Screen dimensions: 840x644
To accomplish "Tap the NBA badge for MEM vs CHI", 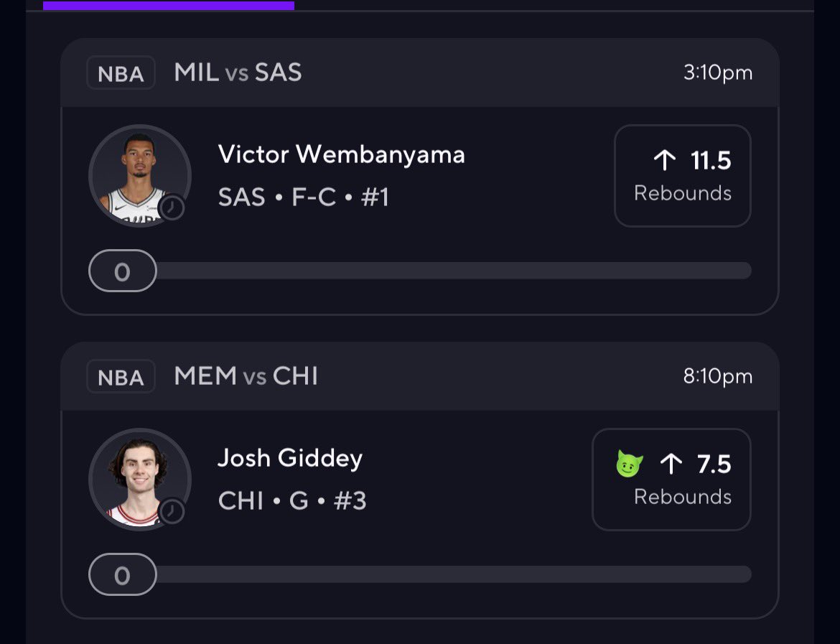I will tap(121, 377).
